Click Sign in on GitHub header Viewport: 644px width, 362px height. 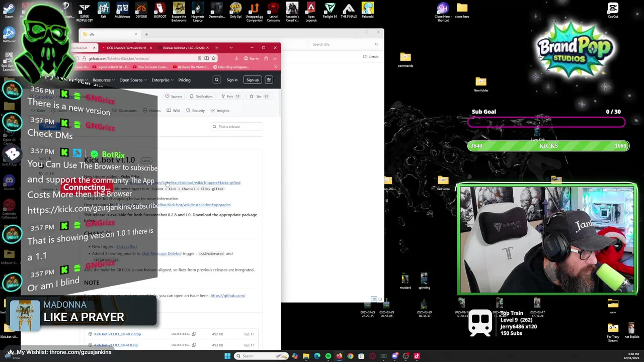[232, 80]
